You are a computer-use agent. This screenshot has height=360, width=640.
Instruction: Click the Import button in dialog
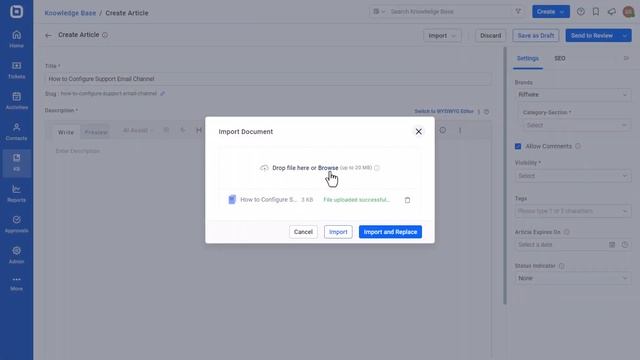pyautogui.click(x=338, y=232)
